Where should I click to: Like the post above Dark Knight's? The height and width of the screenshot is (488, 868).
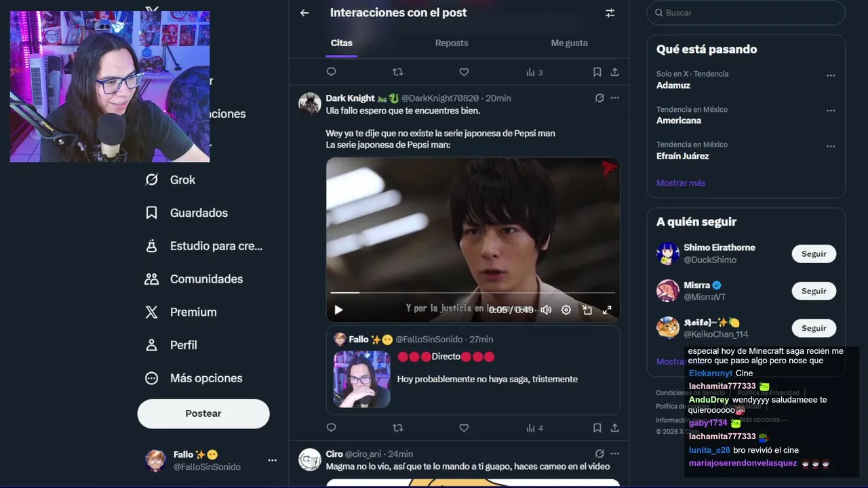click(464, 72)
